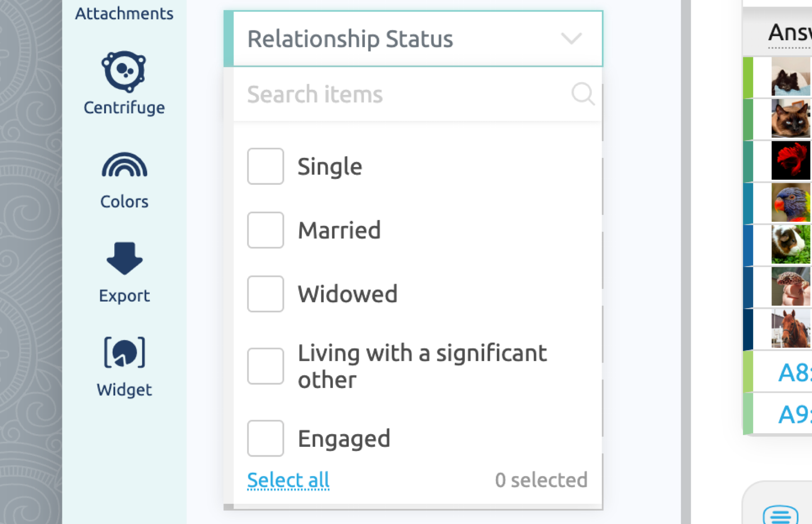Click the magnifier search icon
The width and height of the screenshot is (812, 524).
coord(583,94)
